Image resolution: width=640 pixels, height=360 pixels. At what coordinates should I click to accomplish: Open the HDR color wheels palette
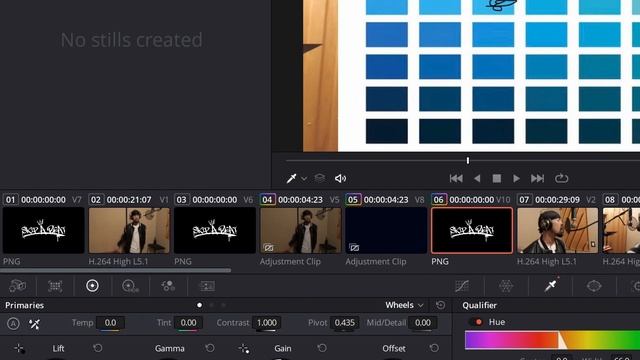click(x=130, y=286)
